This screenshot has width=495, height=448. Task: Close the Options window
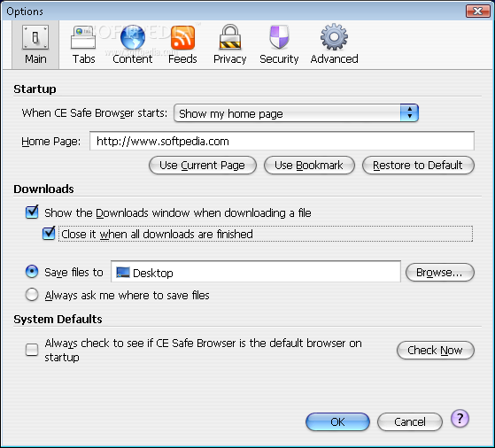click(x=477, y=11)
